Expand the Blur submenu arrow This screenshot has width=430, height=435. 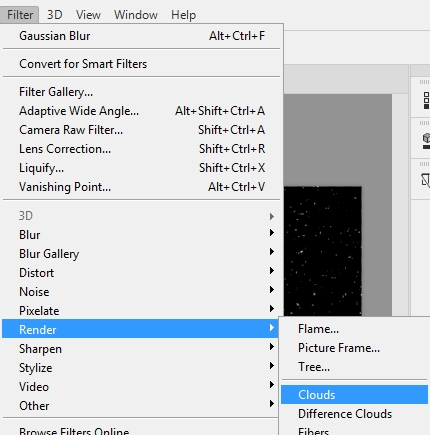pos(272,233)
